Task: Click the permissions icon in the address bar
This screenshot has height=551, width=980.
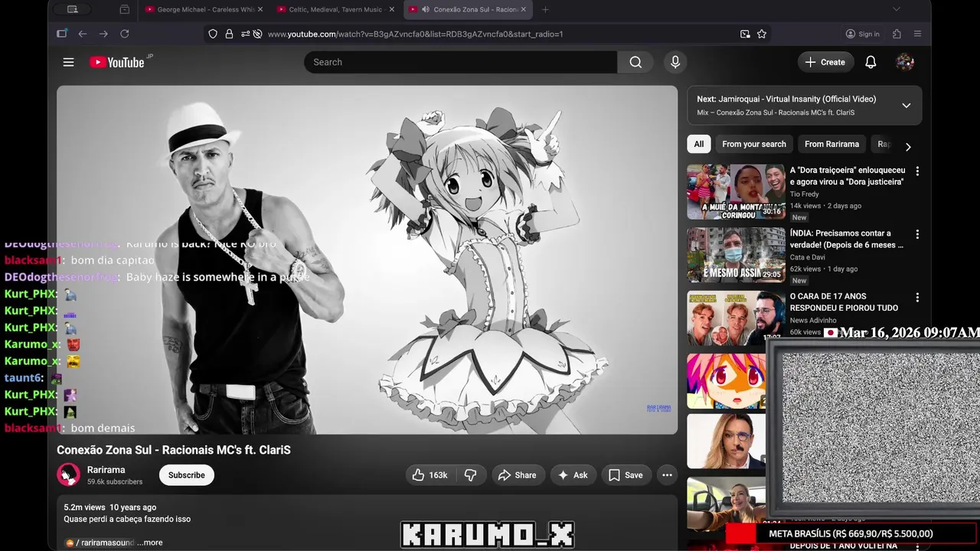Action: 245,34
